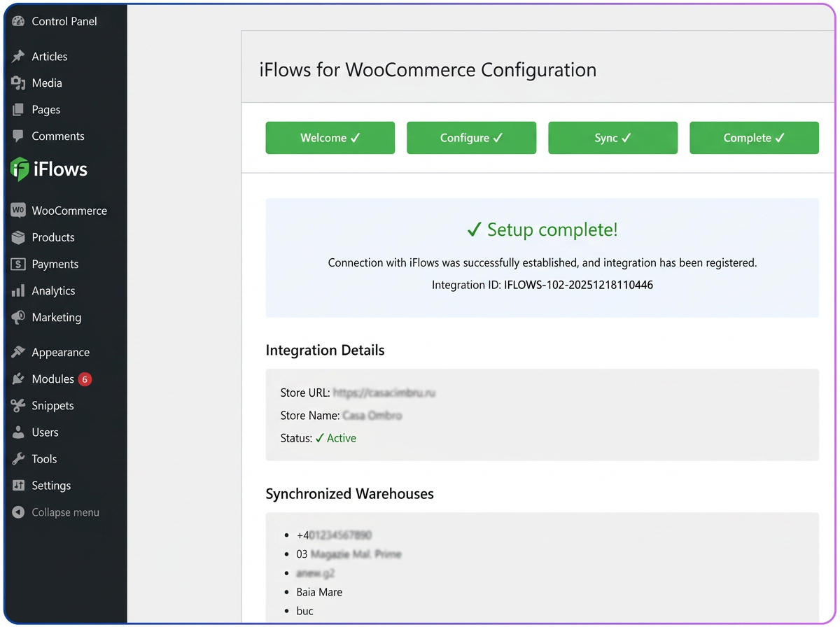Click the blurred Store Name value

(x=372, y=416)
